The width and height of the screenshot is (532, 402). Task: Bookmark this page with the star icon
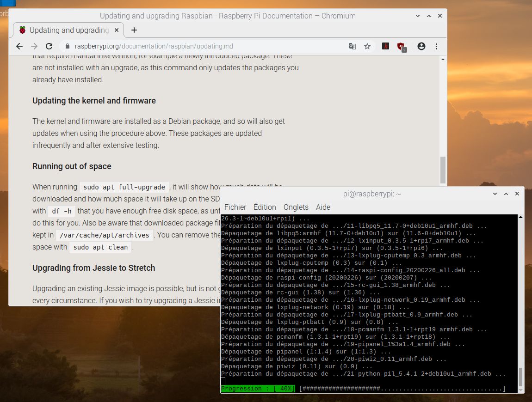pos(367,46)
